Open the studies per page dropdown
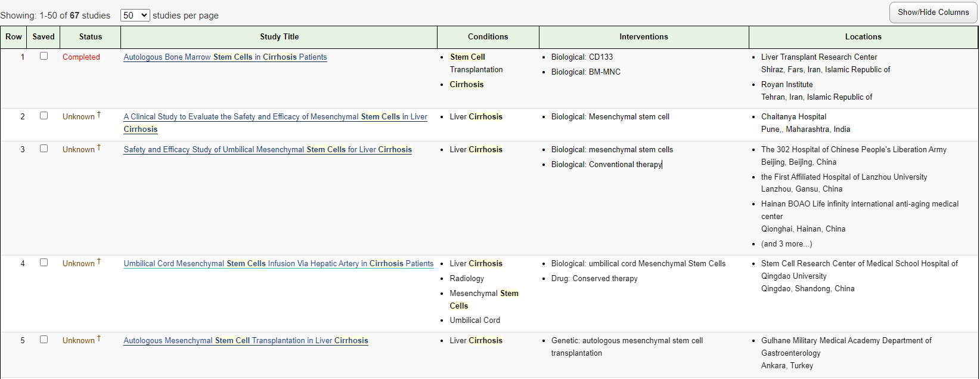This screenshot has height=379, width=980. 135,16
